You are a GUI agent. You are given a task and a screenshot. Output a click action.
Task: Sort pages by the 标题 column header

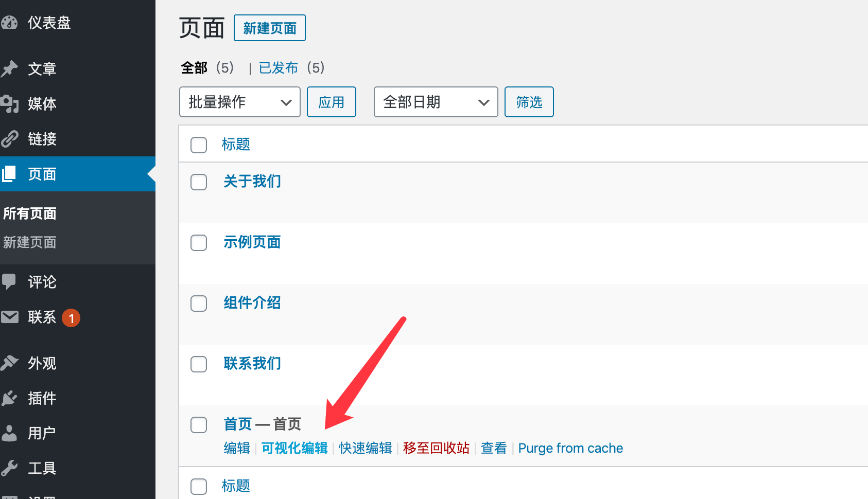coord(236,145)
